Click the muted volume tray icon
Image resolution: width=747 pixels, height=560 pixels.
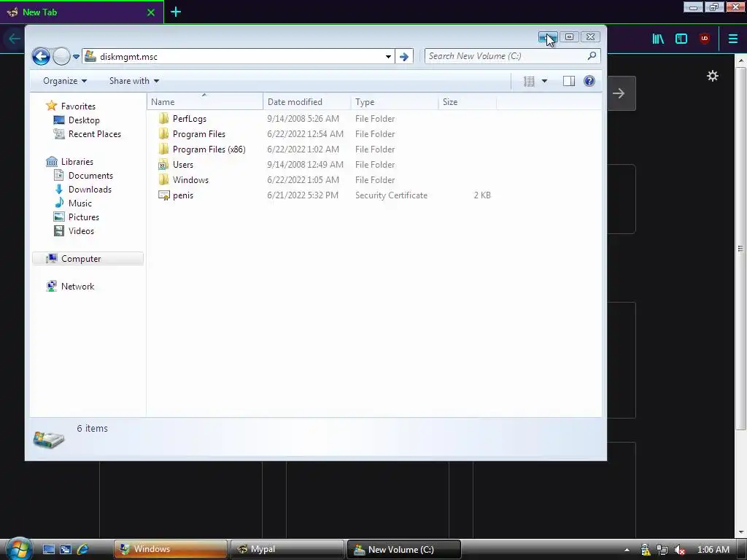[679, 550]
